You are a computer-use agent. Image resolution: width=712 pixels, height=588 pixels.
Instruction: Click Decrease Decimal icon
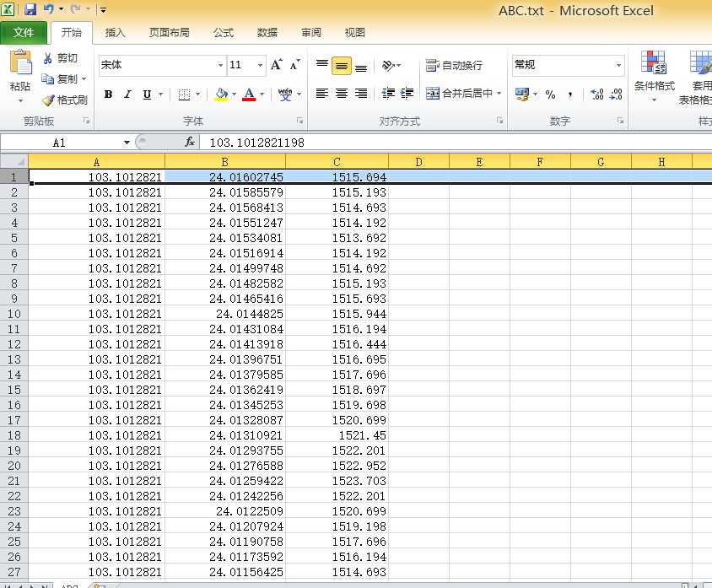point(616,94)
